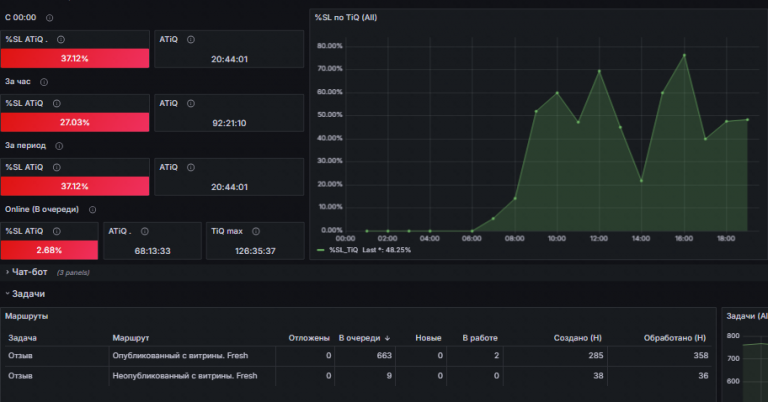Click the 37.12% value under С 00:00

pos(74,59)
